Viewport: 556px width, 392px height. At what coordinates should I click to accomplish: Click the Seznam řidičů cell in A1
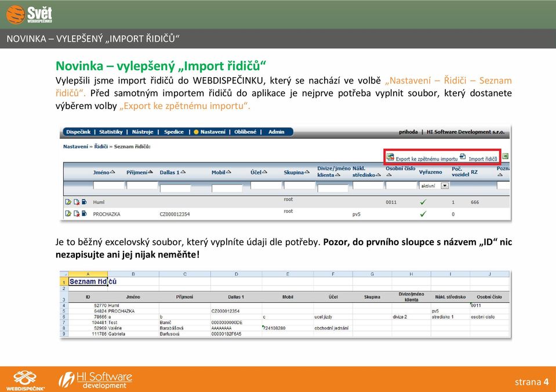coord(88,282)
